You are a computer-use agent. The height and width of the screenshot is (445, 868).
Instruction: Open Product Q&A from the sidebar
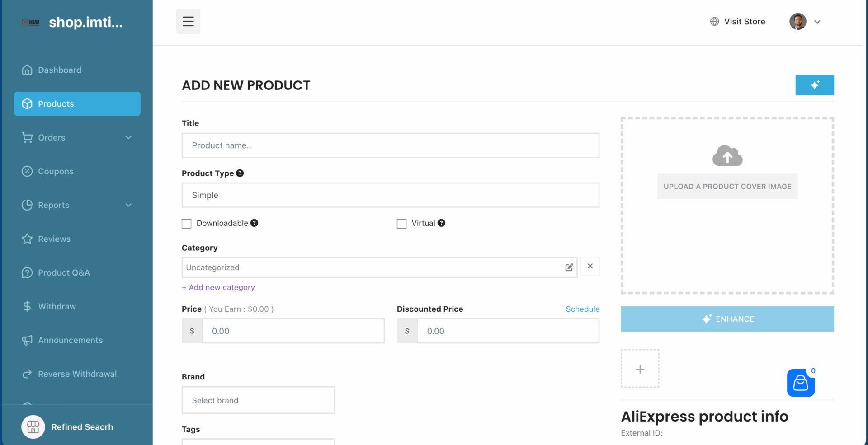click(63, 272)
